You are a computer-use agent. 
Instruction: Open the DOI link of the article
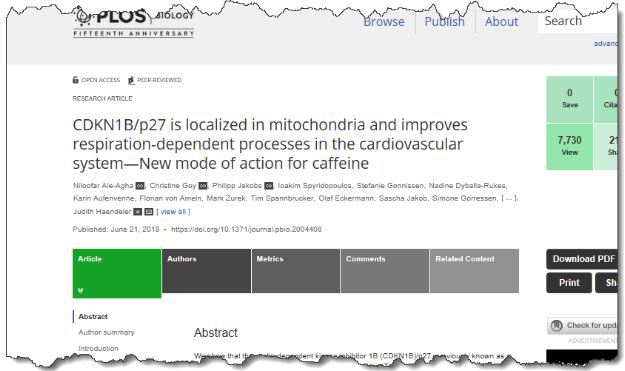(x=246, y=229)
